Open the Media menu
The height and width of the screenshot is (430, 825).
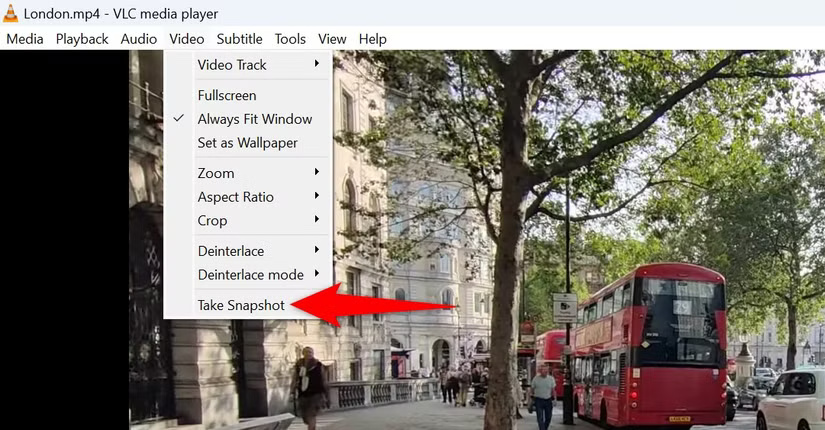(25, 39)
